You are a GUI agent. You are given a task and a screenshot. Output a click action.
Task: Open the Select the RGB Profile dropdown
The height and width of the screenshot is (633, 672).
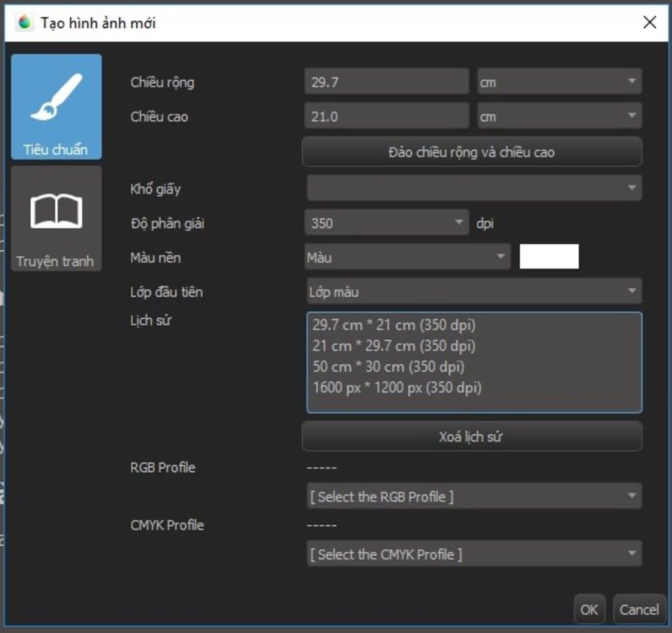pos(474,496)
